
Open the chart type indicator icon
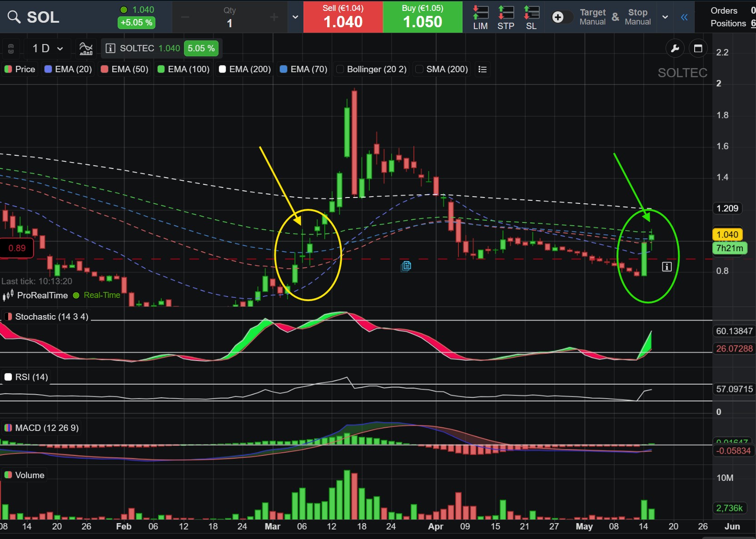coord(86,48)
